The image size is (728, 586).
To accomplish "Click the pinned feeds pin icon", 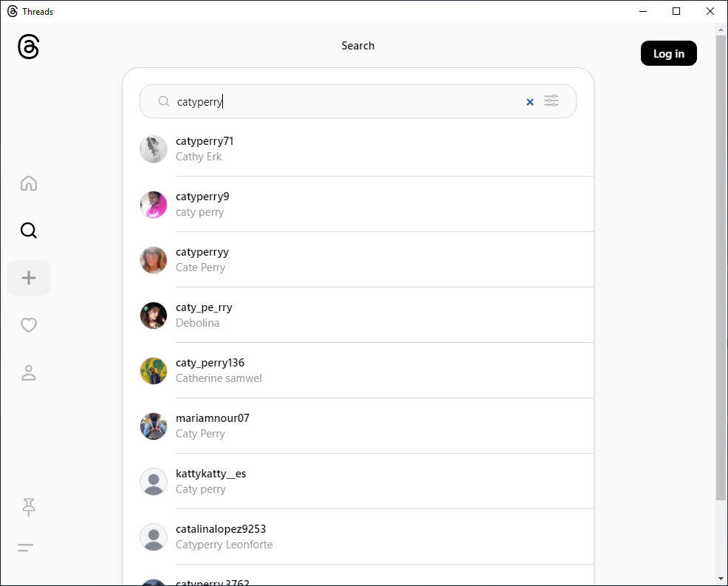I will 29,507.
